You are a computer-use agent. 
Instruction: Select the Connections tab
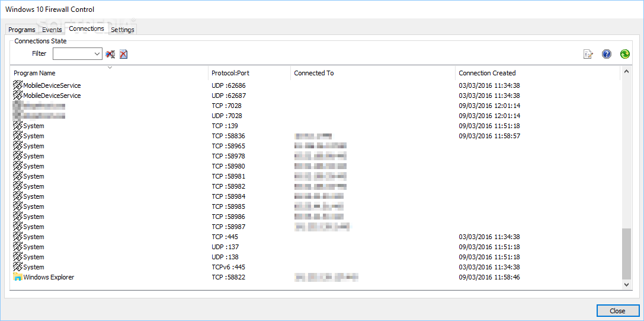(x=86, y=28)
